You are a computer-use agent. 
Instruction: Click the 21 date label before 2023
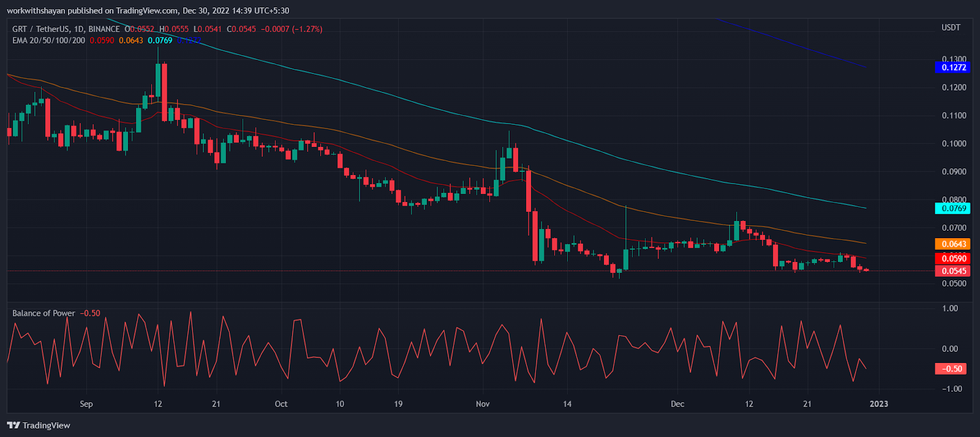point(807,404)
